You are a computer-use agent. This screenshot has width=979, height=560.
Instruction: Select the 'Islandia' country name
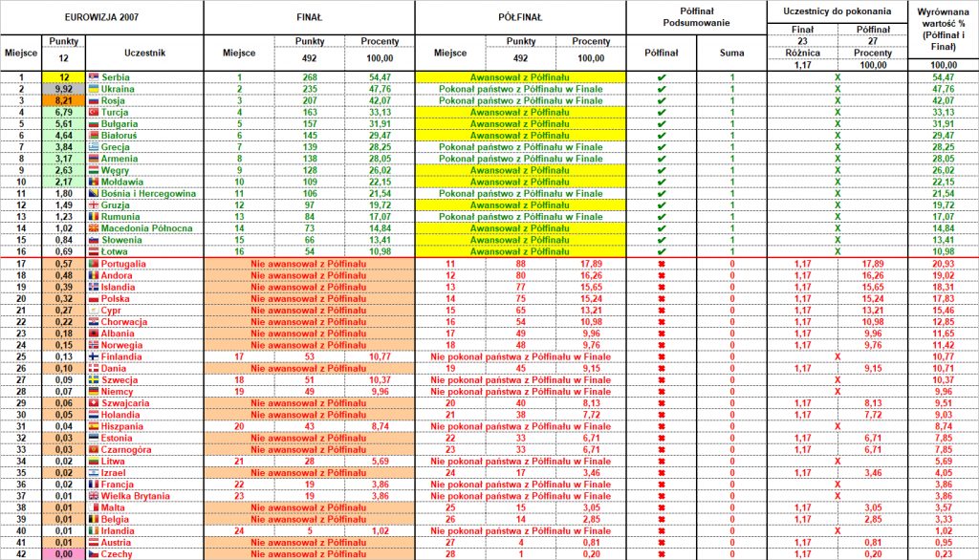click(118, 288)
